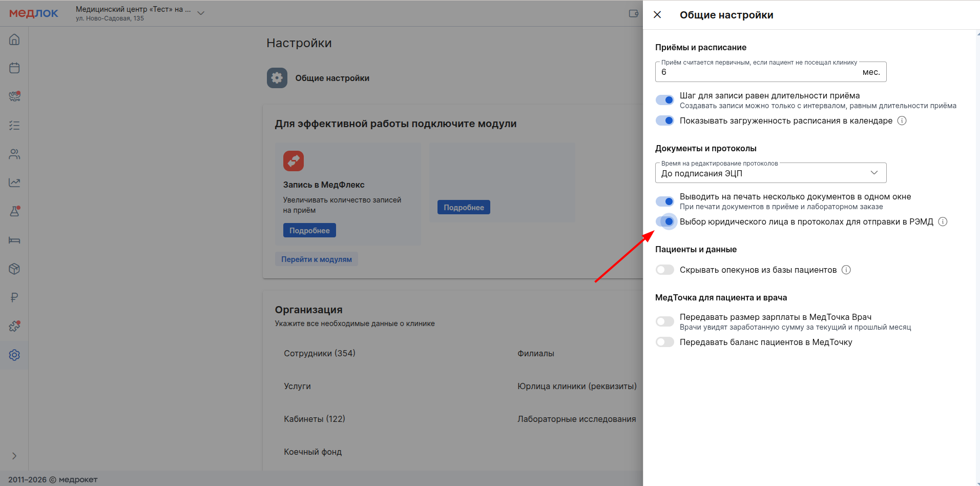
Task: Open the calendar schedule icon
Action: click(x=14, y=68)
